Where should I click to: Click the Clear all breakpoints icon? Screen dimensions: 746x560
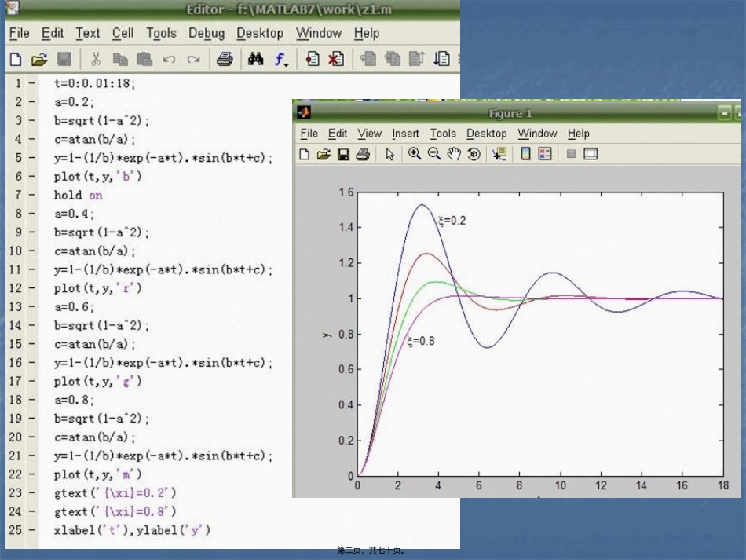336,60
